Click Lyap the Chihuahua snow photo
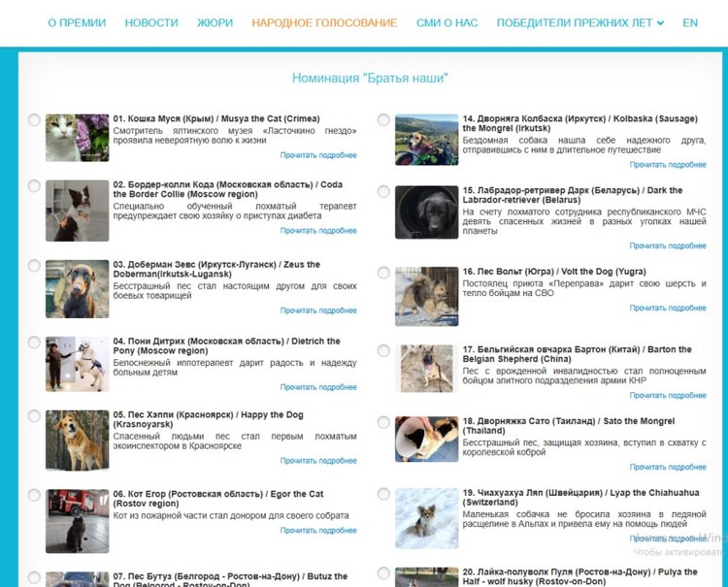The height and width of the screenshot is (587, 728). pyautogui.click(x=426, y=518)
